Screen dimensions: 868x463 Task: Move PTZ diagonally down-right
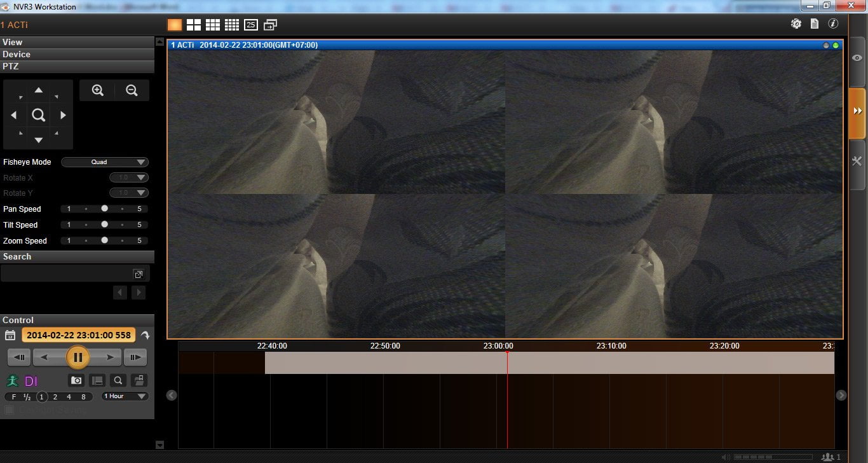[57, 133]
